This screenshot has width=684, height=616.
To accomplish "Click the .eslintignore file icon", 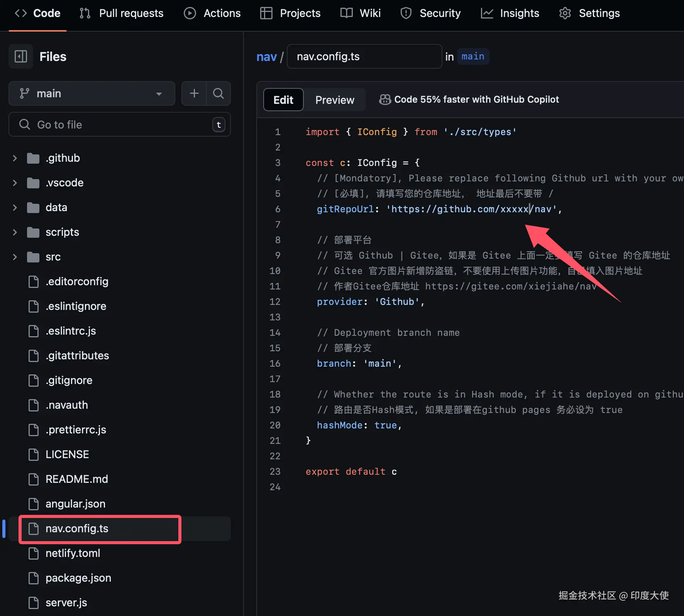I will click(34, 306).
